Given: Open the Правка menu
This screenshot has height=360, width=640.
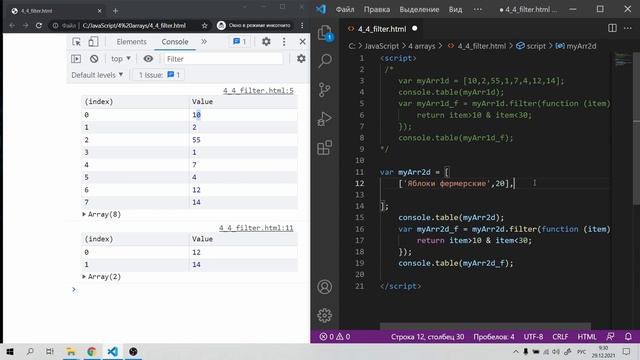Looking at the screenshot, I should [377, 9].
